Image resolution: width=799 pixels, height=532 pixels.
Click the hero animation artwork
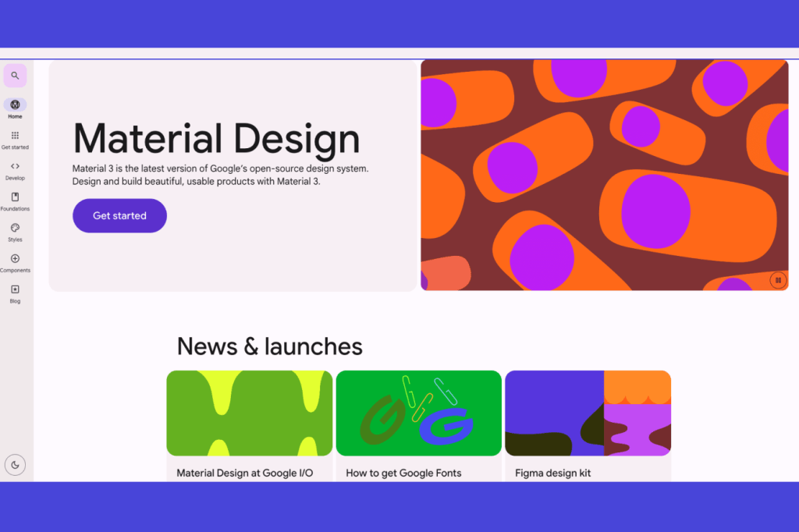[x=605, y=176]
